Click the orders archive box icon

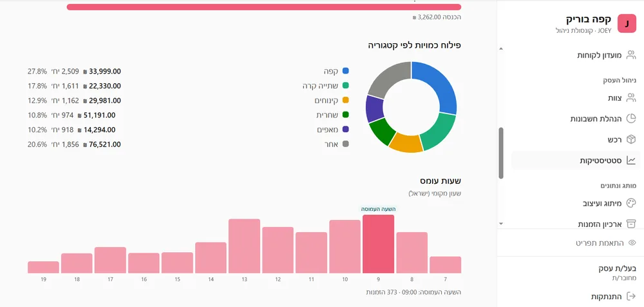click(630, 224)
